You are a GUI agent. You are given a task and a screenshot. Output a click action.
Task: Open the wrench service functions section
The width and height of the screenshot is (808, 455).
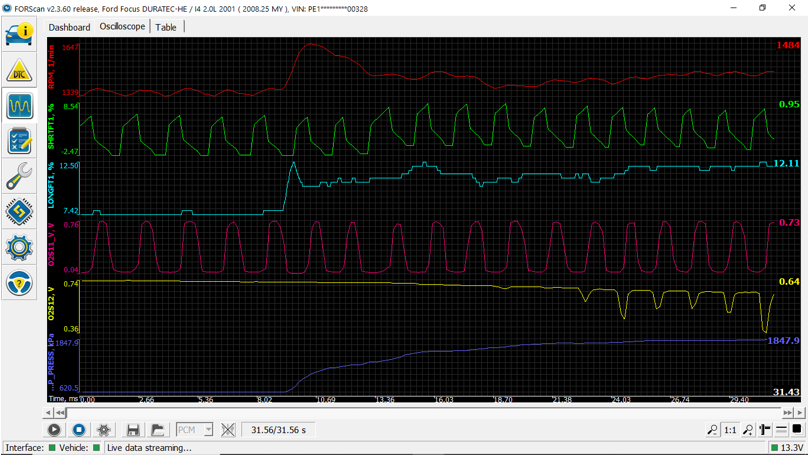point(19,177)
